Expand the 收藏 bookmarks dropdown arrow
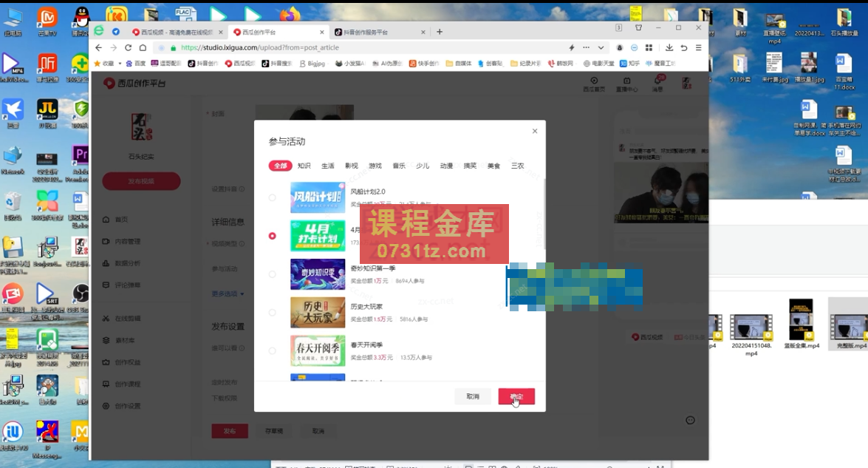The width and height of the screenshot is (868, 468). click(x=120, y=64)
